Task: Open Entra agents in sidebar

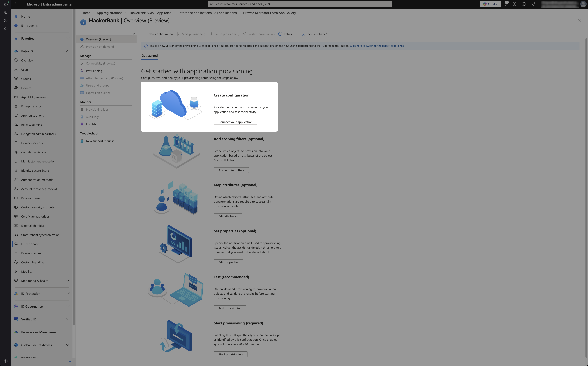Action: pyautogui.click(x=29, y=26)
